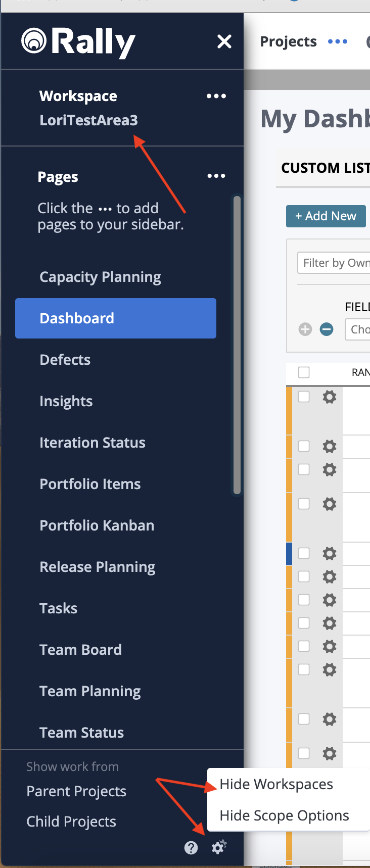Open the Projects three-dot menu
Image resolution: width=370 pixels, height=868 pixels.
pos(338,41)
